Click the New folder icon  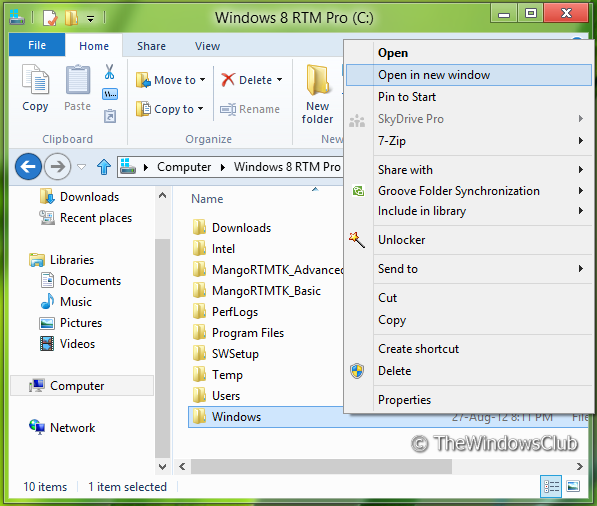click(318, 80)
